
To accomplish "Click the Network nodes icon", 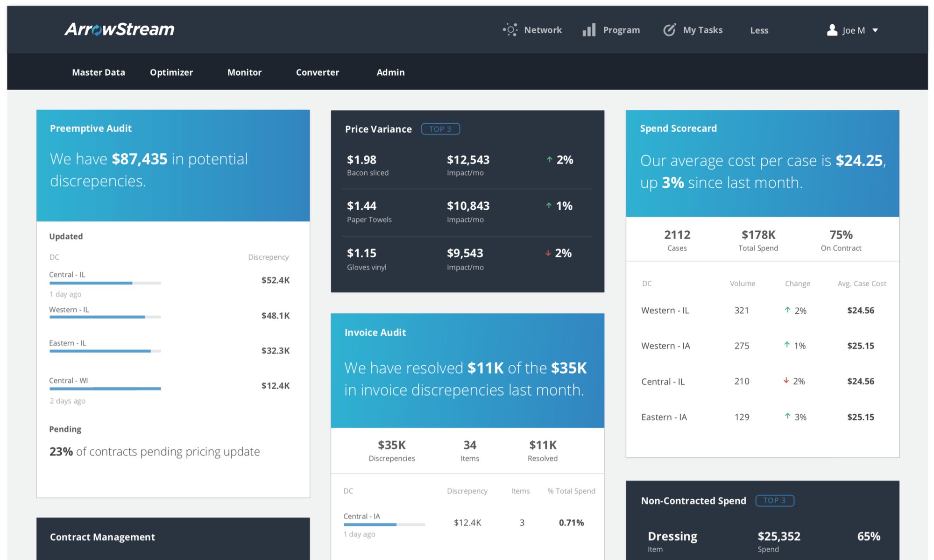I will coord(510,30).
